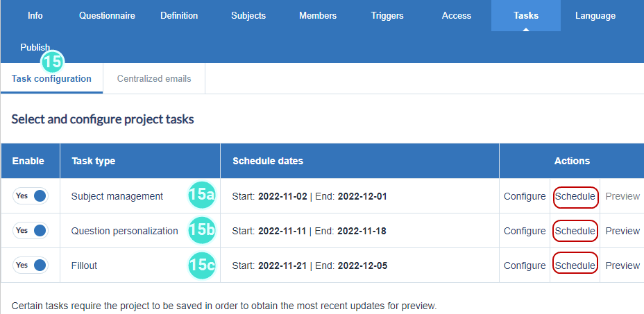Click start date 2022-11-11

coord(282,231)
